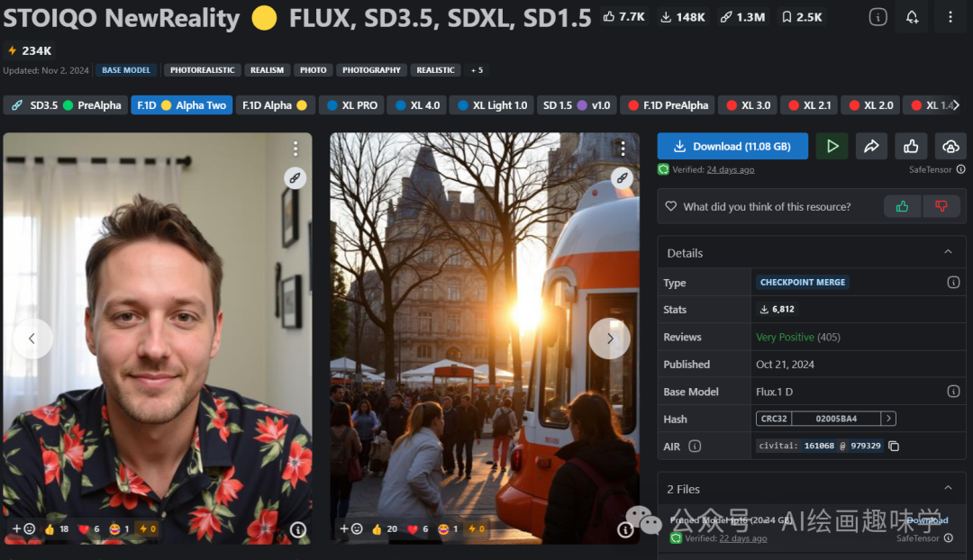The image size is (973, 560).
Task: Click the 148K downloads stat badge
Action: [x=683, y=17]
